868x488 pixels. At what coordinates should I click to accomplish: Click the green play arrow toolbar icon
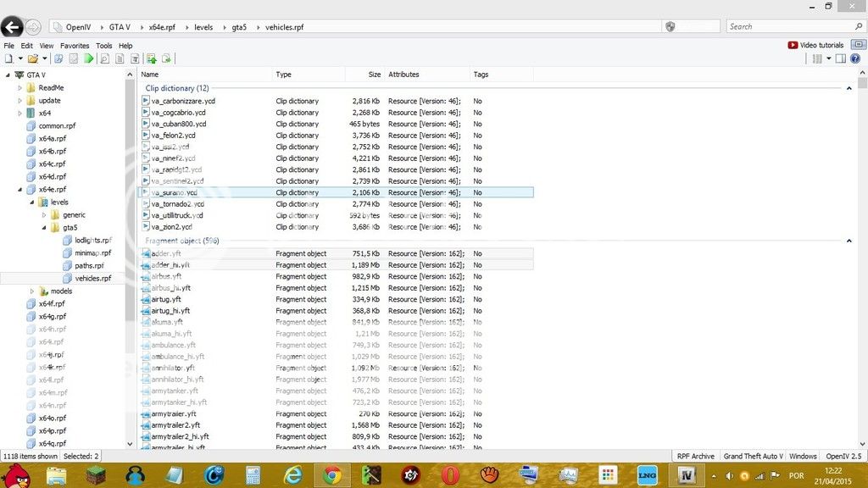tap(88, 58)
